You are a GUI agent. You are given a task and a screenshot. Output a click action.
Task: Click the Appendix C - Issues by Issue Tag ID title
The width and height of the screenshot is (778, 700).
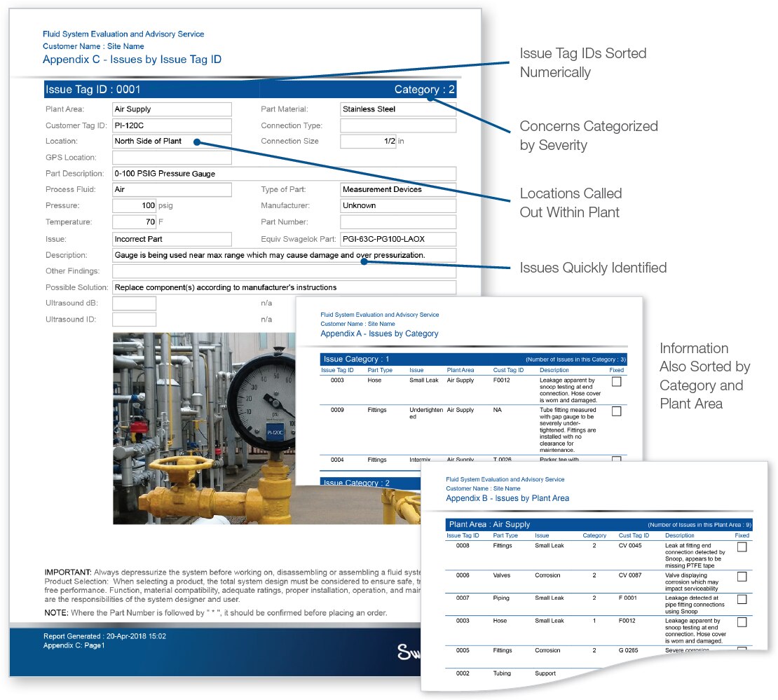click(132, 60)
